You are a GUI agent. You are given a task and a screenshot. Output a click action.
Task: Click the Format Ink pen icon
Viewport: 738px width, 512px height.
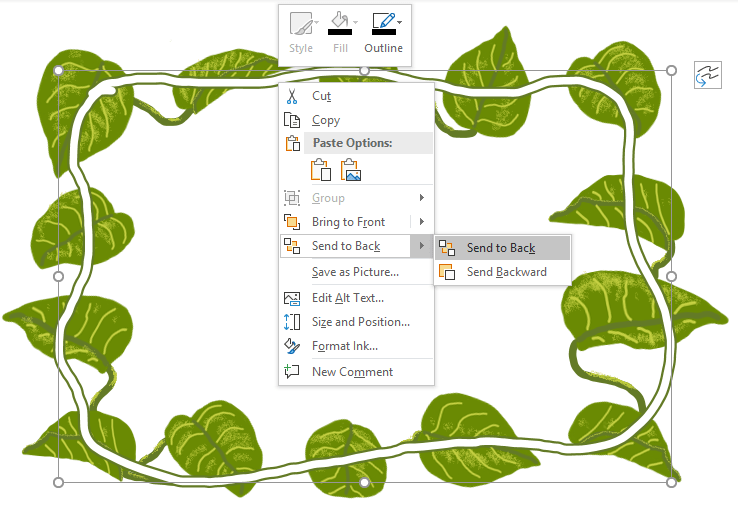point(292,346)
